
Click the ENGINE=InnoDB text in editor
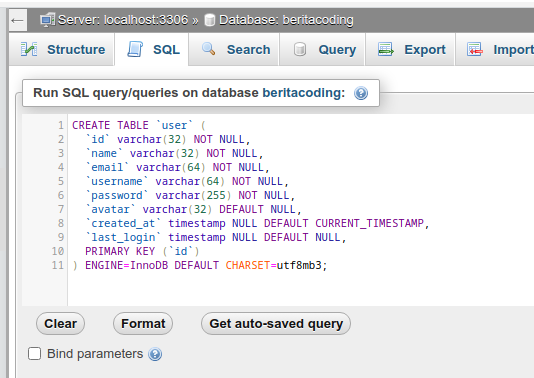(126, 265)
